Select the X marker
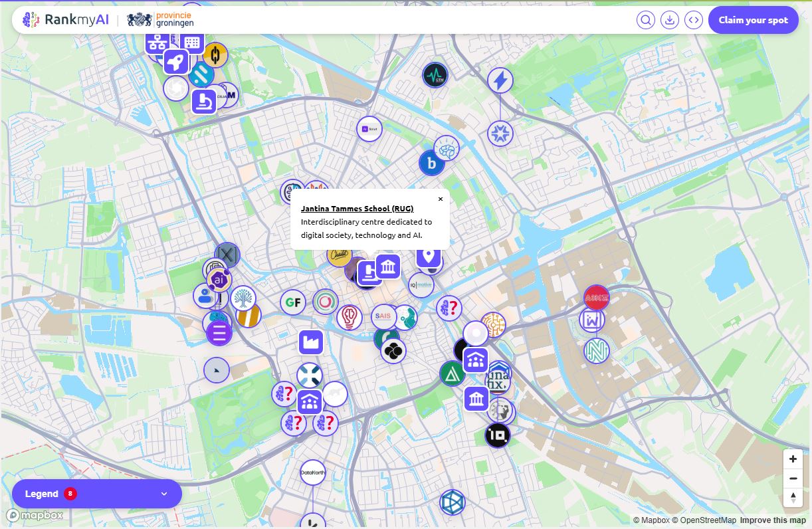 point(227,255)
